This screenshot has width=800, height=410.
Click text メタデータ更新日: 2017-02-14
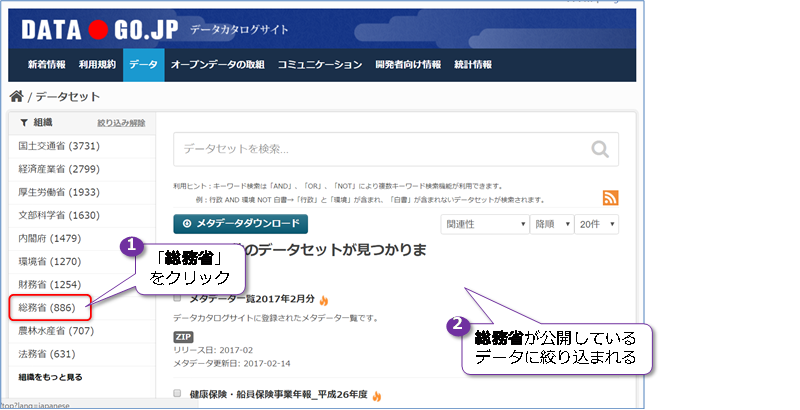(x=232, y=364)
